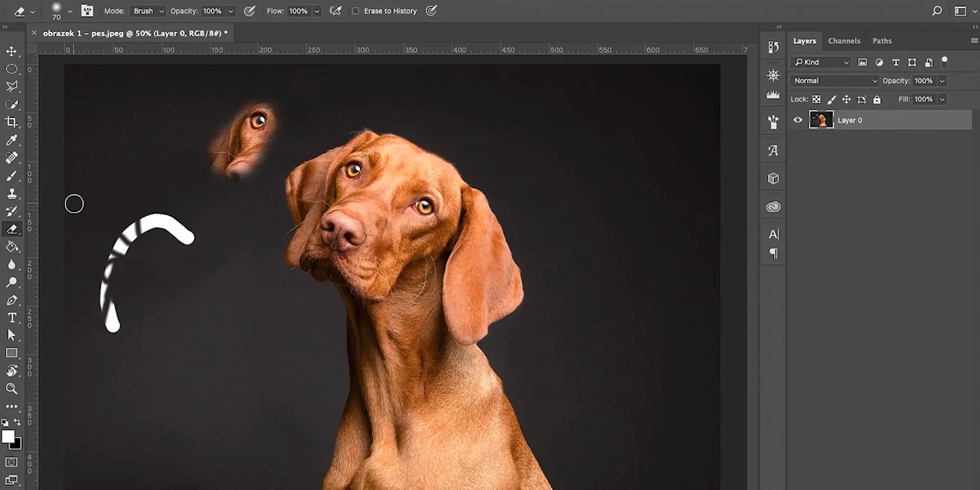Select the Crop tool

point(12,122)
